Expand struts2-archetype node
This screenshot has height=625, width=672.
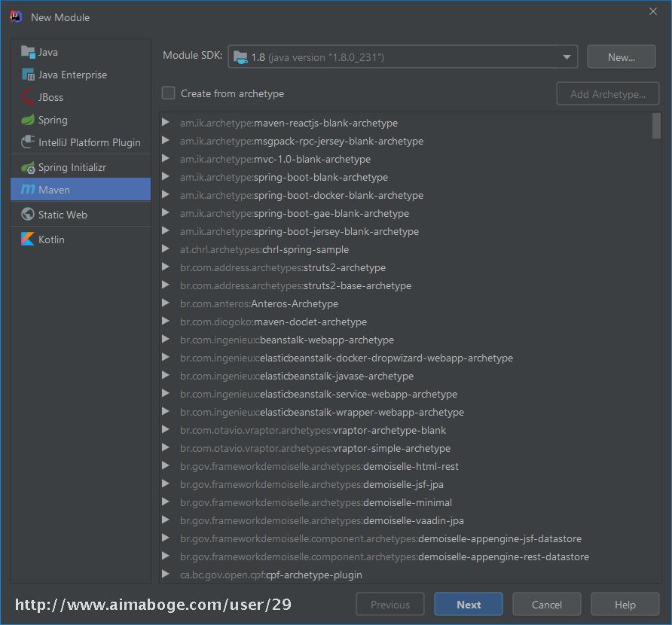pos(166,267)
